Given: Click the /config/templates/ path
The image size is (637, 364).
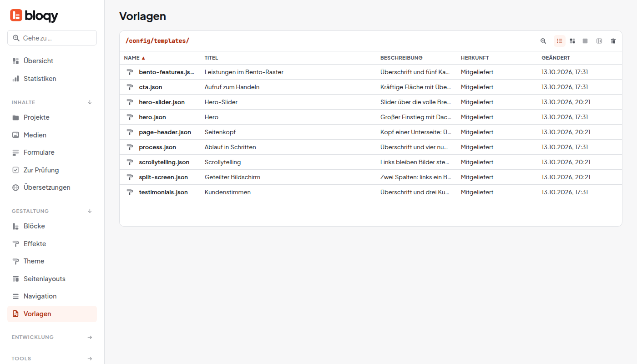Looking at the screenshot, I should click(x=157, y=41).
